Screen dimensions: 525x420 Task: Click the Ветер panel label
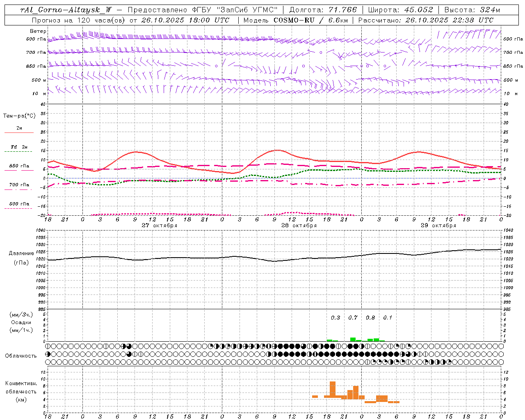pyautogui.click(x=38, y=31)
